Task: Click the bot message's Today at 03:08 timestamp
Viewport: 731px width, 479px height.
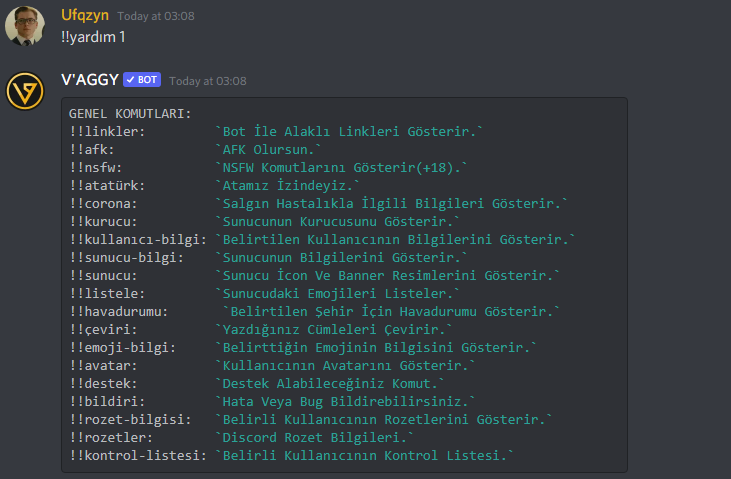Action: (x=208, y=81)
